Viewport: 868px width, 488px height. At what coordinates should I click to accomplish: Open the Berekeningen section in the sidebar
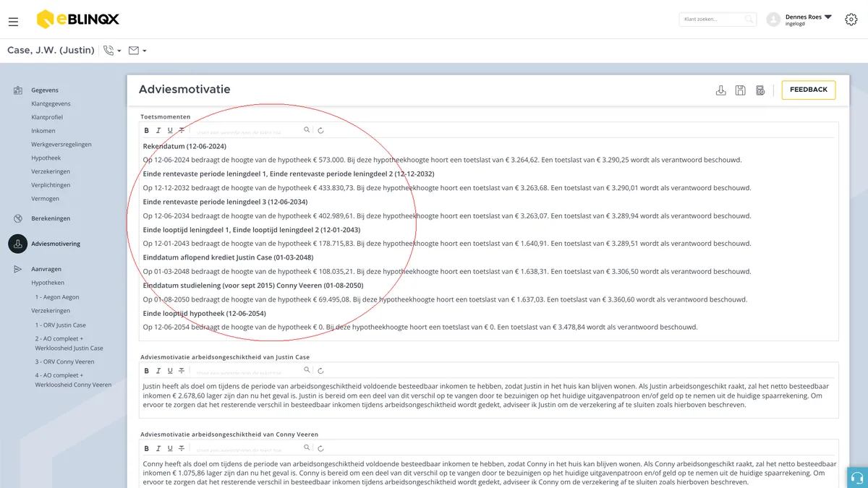[51, 218]
